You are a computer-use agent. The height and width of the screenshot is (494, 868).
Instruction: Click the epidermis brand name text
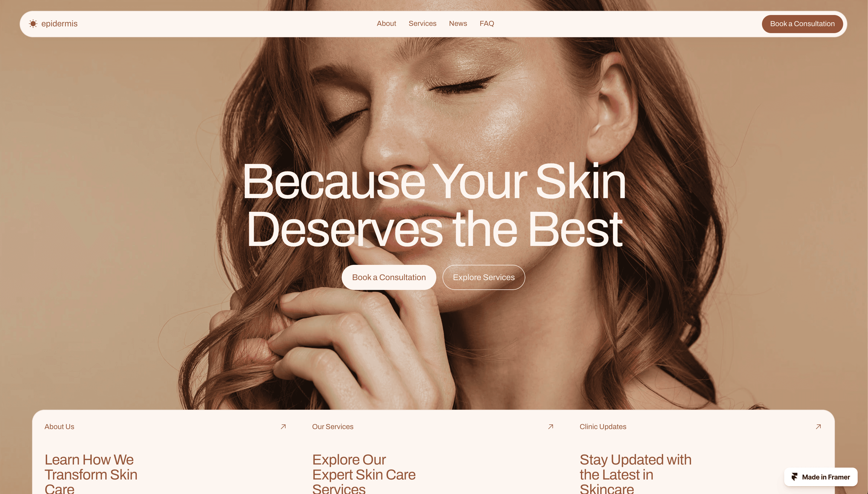pyautogui.click(x=59, y=24)
